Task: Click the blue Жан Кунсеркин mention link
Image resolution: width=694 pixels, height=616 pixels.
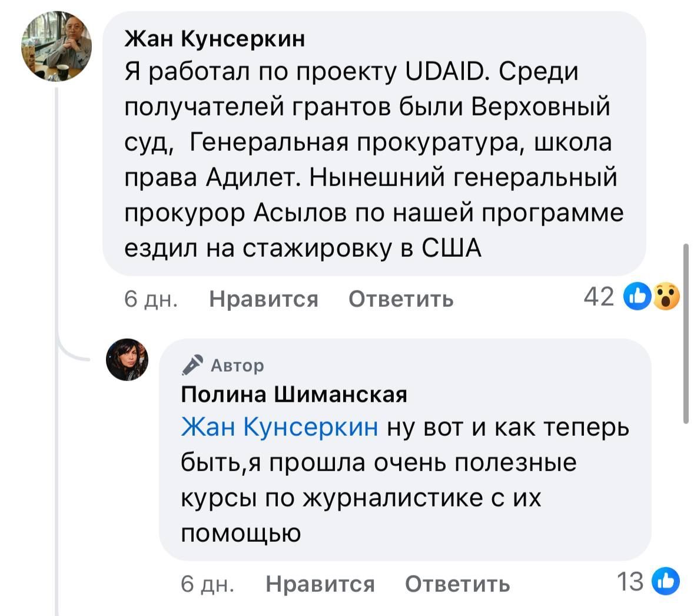Action: [x=280, y=426]
